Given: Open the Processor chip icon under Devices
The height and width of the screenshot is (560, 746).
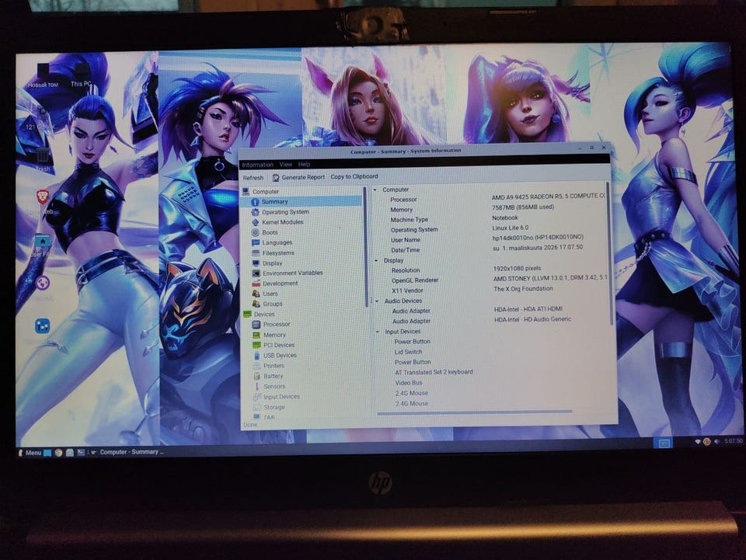Looking at the screenshot, I should point(256,324).
